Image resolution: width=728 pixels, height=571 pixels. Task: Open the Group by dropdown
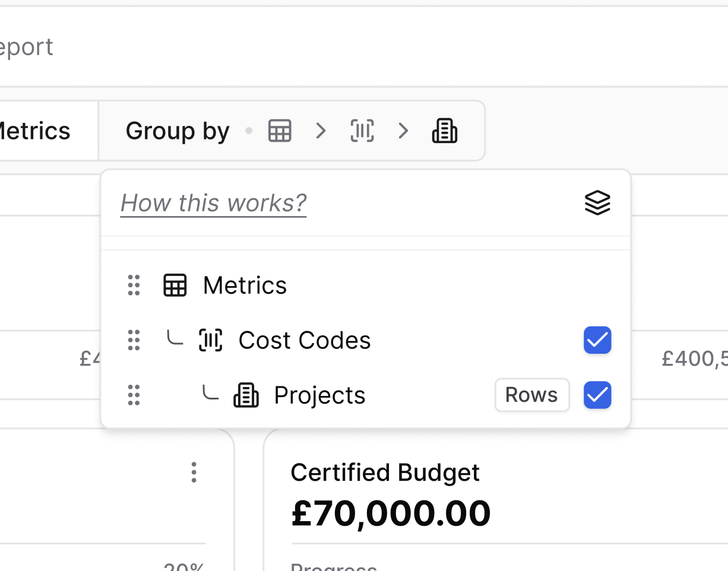(178, 131)
